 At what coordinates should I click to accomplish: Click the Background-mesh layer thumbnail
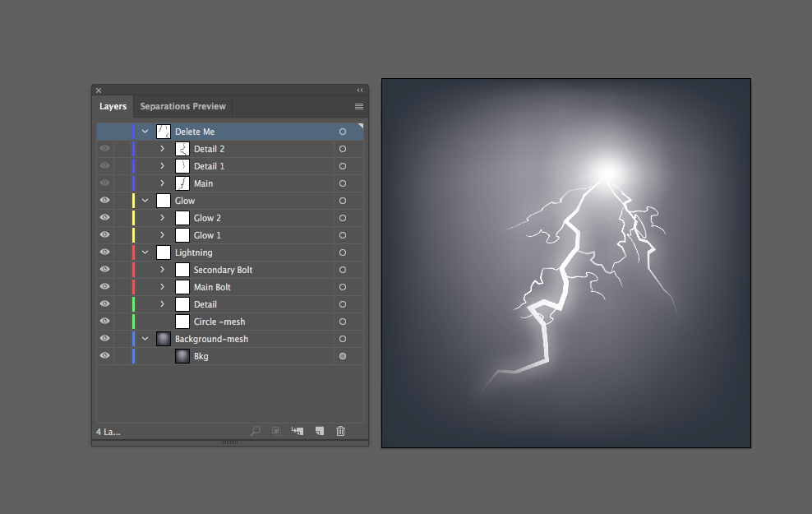[164, 339]
